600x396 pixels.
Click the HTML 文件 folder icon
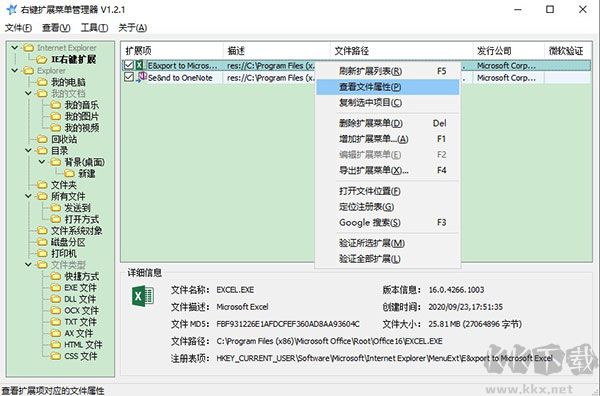55,345
